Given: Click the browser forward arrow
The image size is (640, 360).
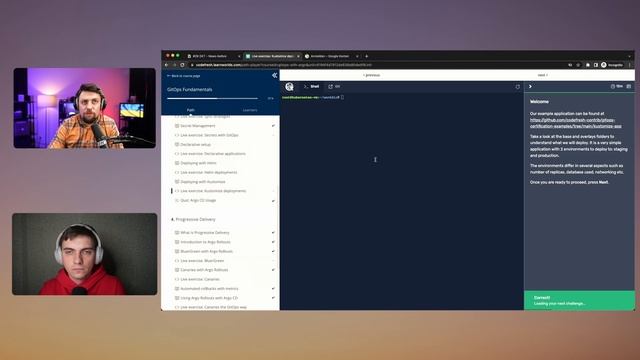Looking at the screenshot, I should click(x=175, y=65).
